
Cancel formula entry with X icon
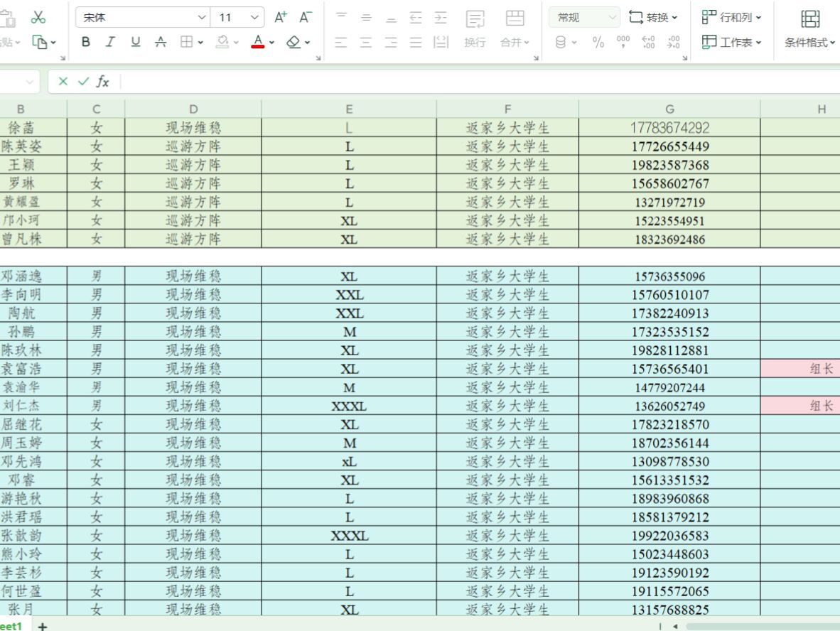coord(63,82)
